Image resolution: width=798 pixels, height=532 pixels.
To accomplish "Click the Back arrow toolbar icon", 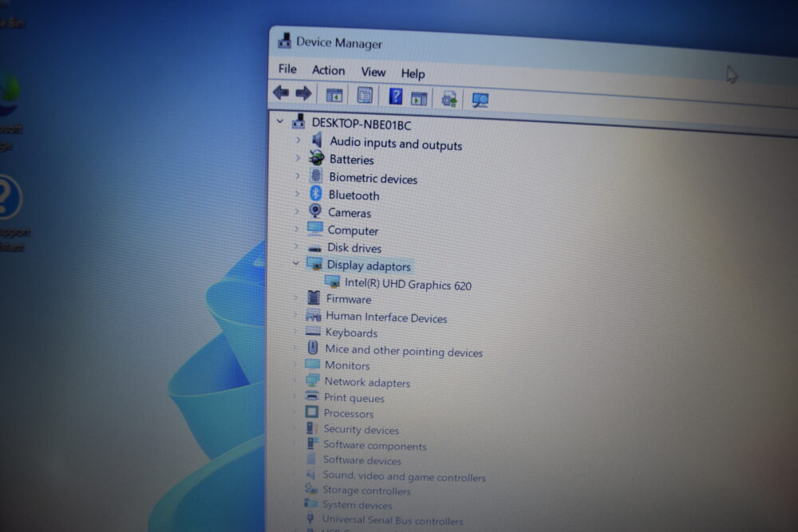I will [281, 93].
